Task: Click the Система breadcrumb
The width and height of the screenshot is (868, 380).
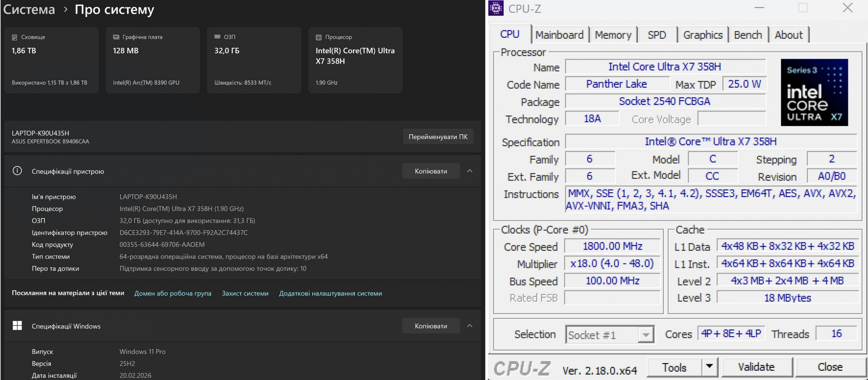Action: click(29, 9)
